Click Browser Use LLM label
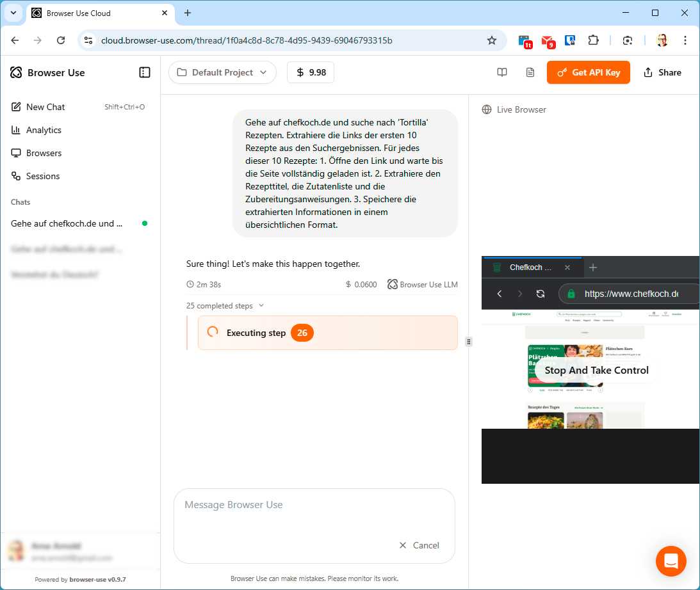Image resolution: width=700 pixels, height=590 pixels. pyautogui.click(x=422, y=285)
